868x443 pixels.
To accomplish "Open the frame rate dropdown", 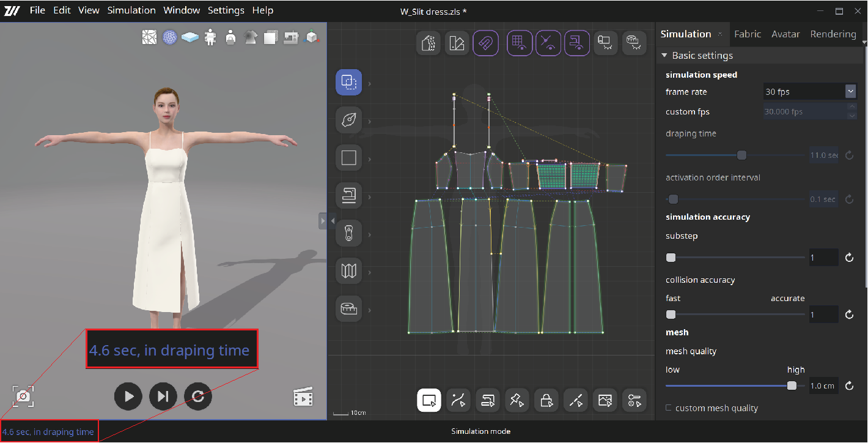I will pyautogui.click(x=850, y=92).
